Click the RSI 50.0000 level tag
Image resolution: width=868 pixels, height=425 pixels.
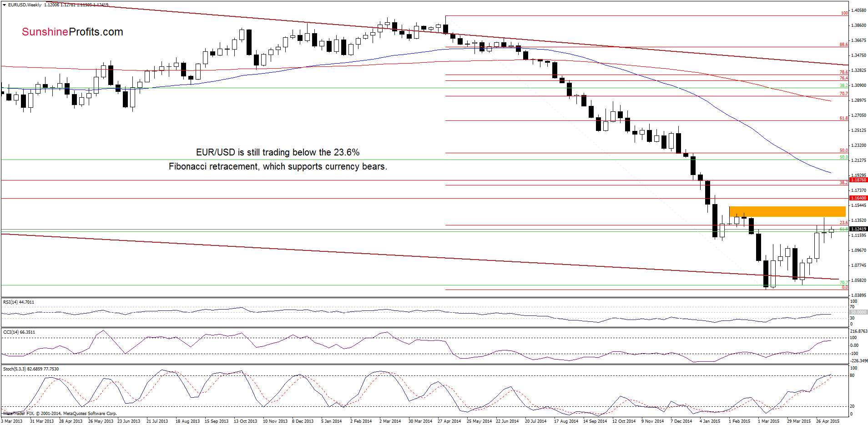coord(858,312)
